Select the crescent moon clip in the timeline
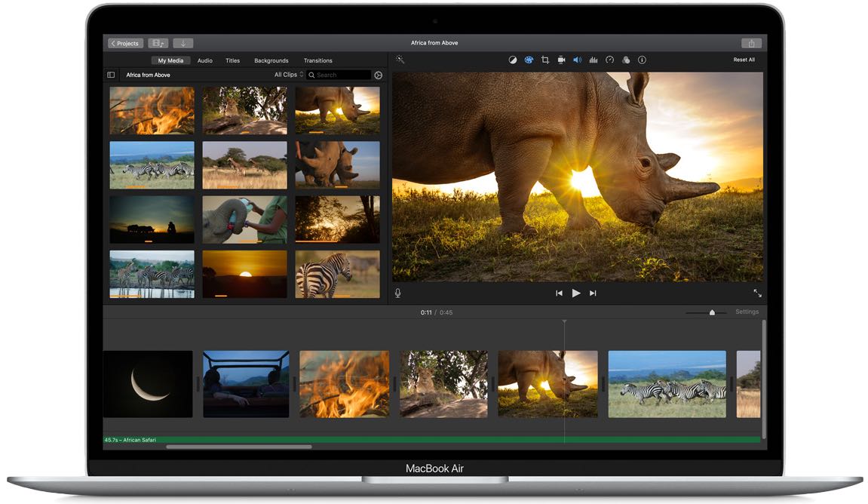This screenshot has height=504, width=868. [148, 384]
